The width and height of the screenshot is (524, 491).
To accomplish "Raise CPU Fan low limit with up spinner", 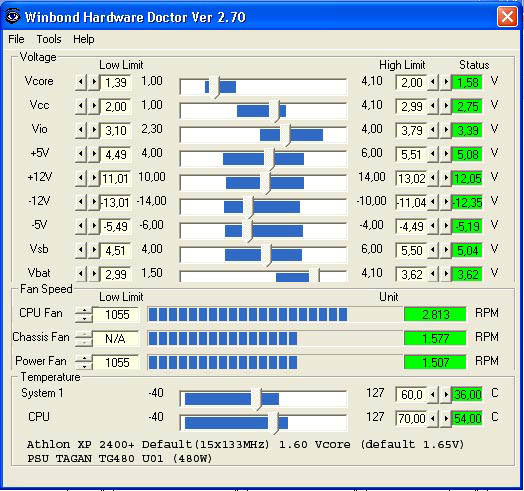I will pyautogui.click(x=84, y=311).
